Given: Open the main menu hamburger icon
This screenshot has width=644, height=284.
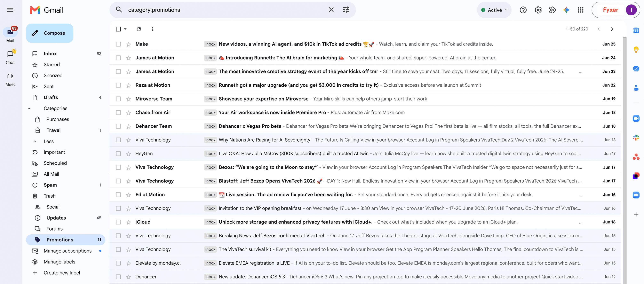Looking at the screenshot, I should (10, 10).
